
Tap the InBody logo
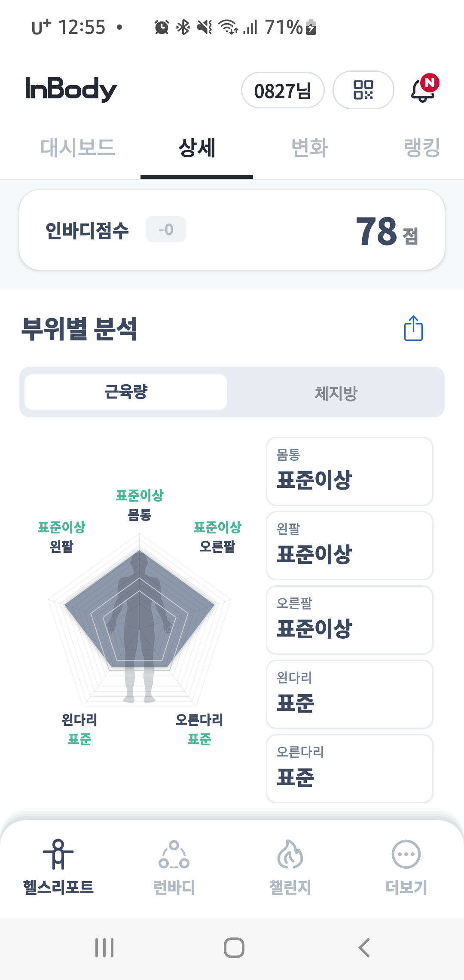coord(71,89)
